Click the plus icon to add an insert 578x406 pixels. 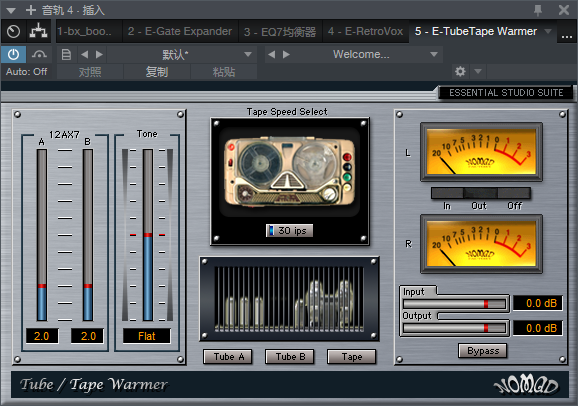click(x=31, y=10)
